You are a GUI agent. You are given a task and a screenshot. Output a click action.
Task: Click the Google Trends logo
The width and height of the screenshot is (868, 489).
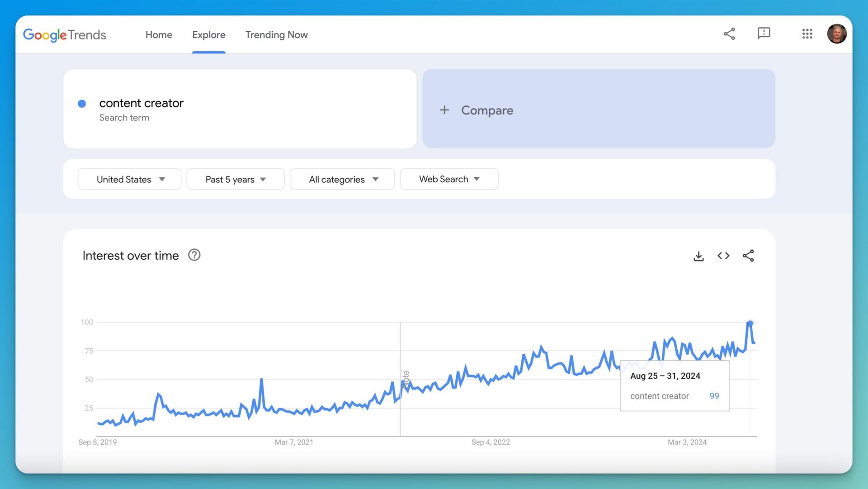[x=65, y=35]
